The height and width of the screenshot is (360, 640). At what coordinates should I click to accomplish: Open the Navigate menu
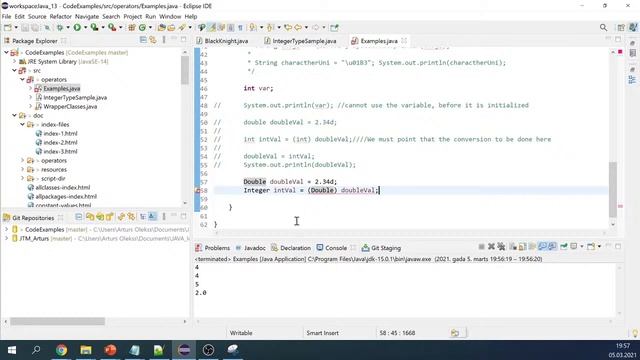point(87,16)
